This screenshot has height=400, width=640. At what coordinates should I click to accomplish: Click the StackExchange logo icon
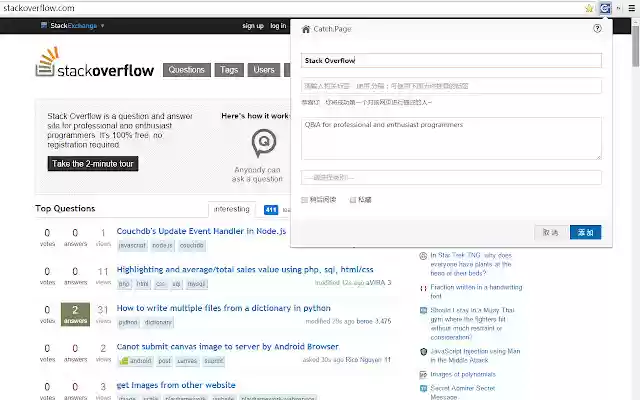(44, 25)
